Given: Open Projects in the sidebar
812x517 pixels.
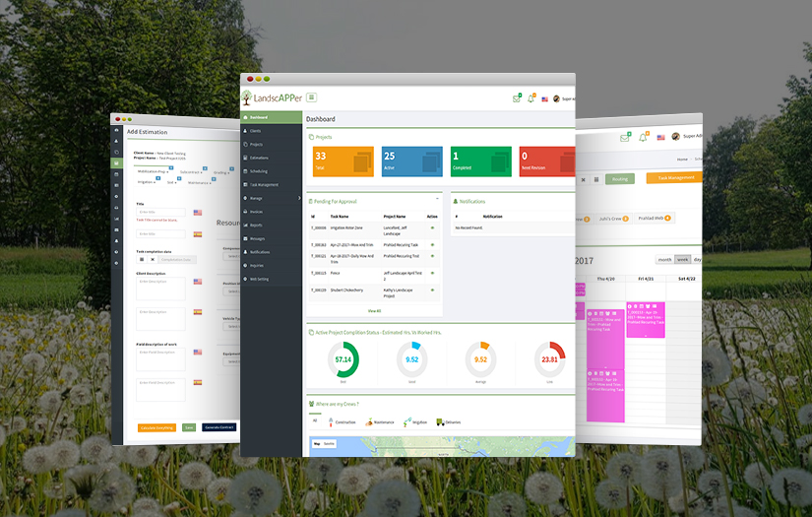Looking at the screenshot, I should tap(271, 145).
